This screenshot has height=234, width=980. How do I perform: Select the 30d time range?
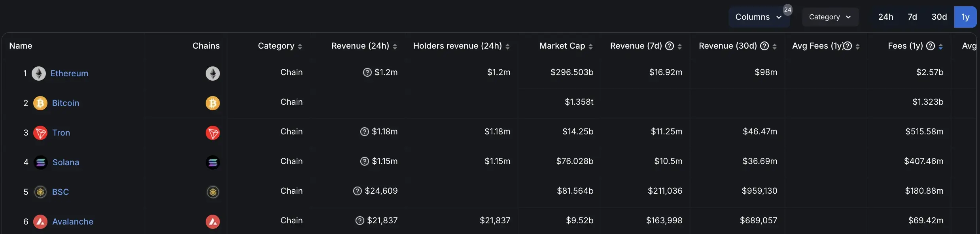click(939, 17)
